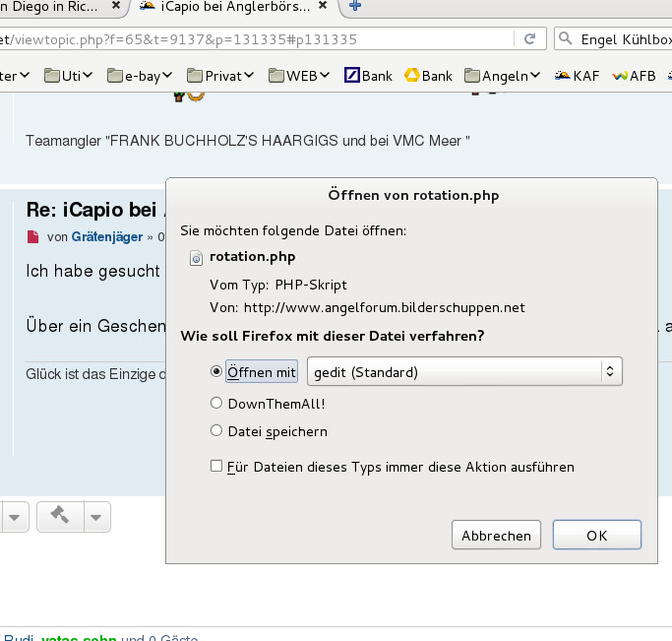Select the DownThemAll! radio option
The height and width of the screenshot is (641, 672).
tap(216, 403)
